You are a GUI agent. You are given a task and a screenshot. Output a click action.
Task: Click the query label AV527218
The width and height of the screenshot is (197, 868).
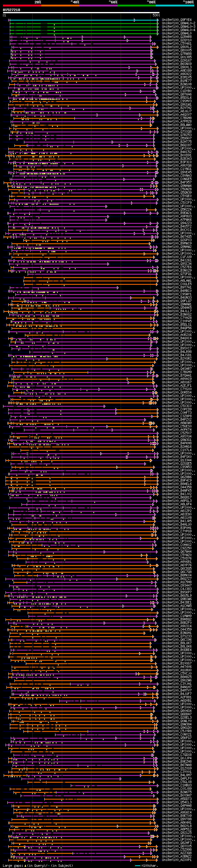[x=11, y=10]
